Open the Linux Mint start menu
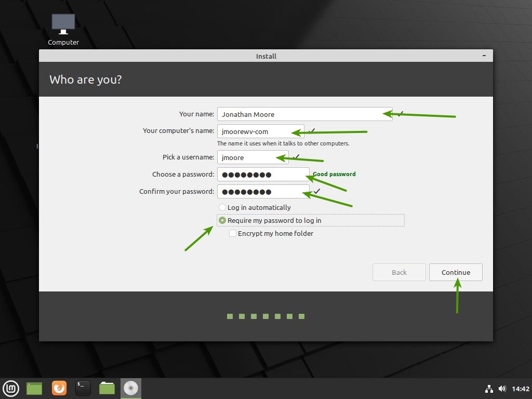 click(11, 388)
